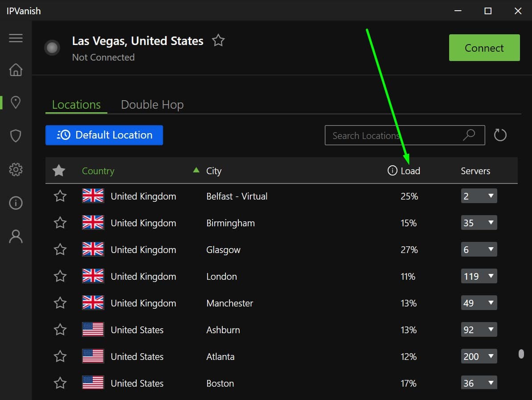Toggle sort via Country sort arrow
The width and height of the screenshot is (532, 400).
coord(196,170)
